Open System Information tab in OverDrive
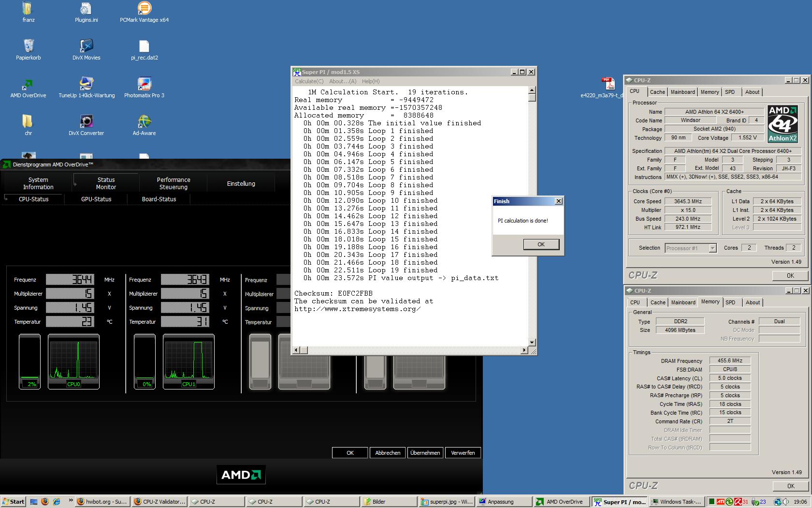This screenshot has width=812, height=508. (38, 183)
